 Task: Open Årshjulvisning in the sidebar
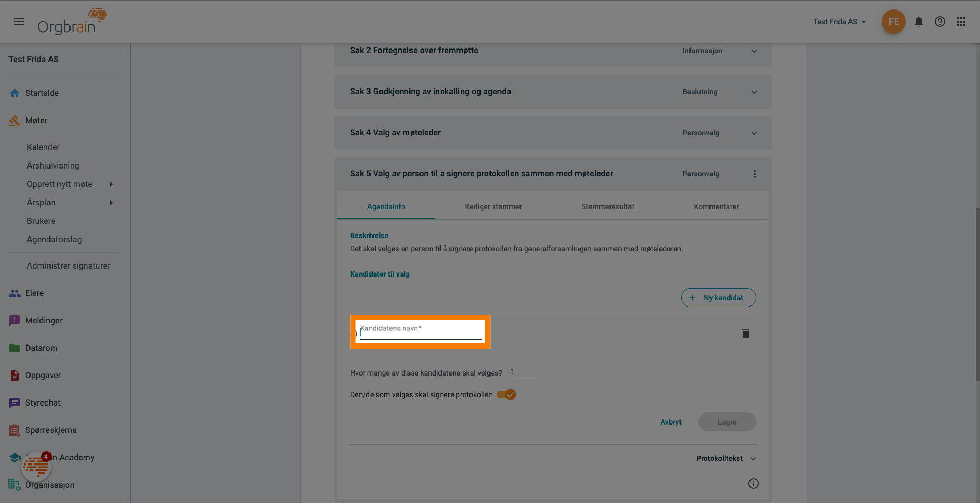[53, 166]
